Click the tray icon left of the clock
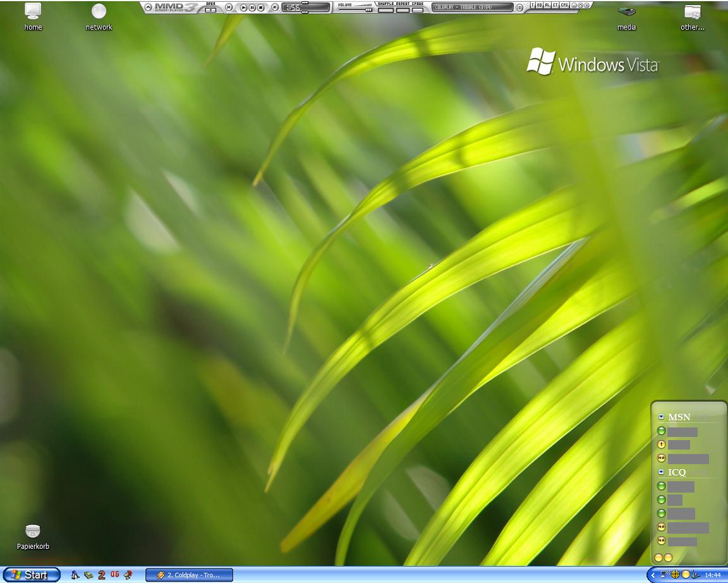Viewport: 728px width, 583px height. (696, 575)
